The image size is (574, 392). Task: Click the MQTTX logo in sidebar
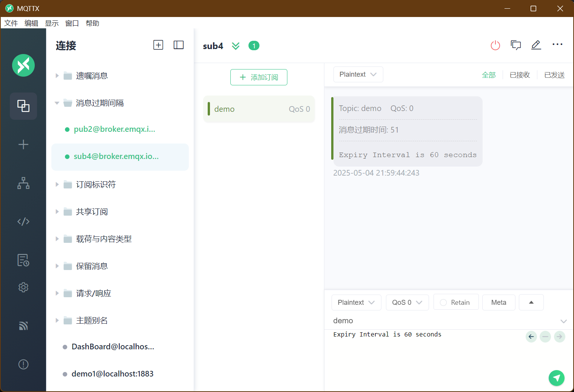point(23,65)
